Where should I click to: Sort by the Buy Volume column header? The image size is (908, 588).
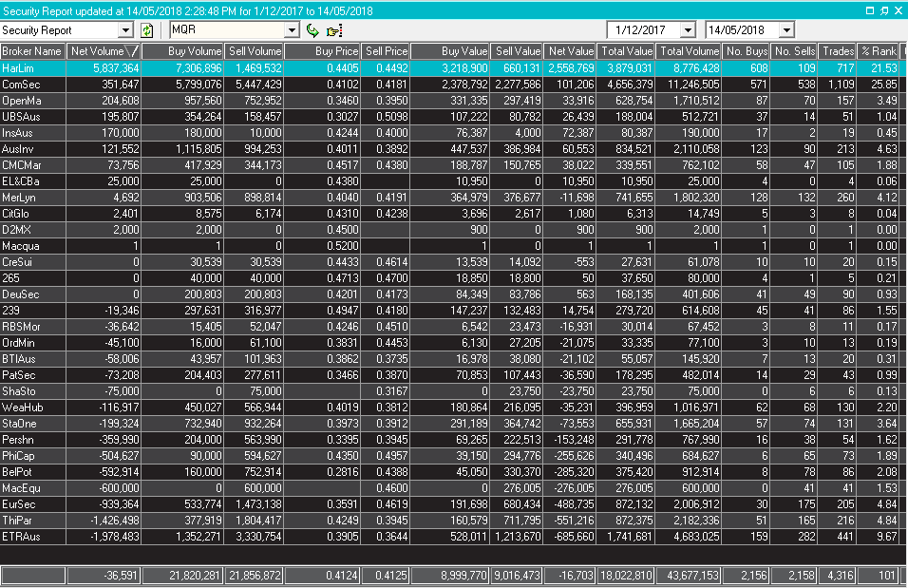point(183,51)
